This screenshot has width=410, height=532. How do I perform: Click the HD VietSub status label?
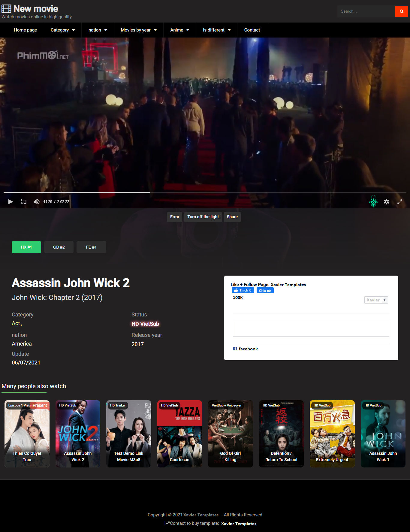[145, 324]
